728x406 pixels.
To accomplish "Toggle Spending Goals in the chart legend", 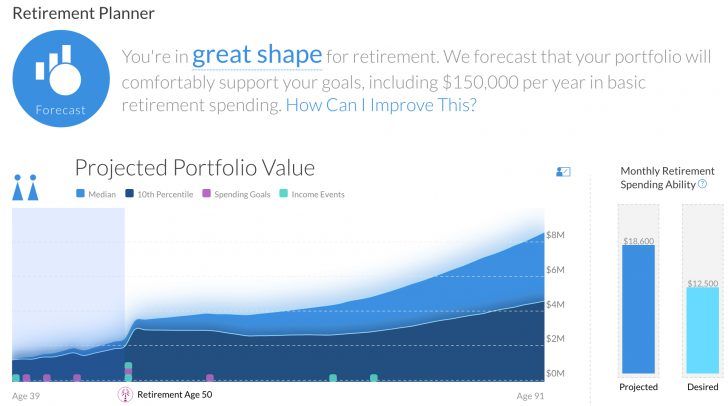I will coord(237,194).
